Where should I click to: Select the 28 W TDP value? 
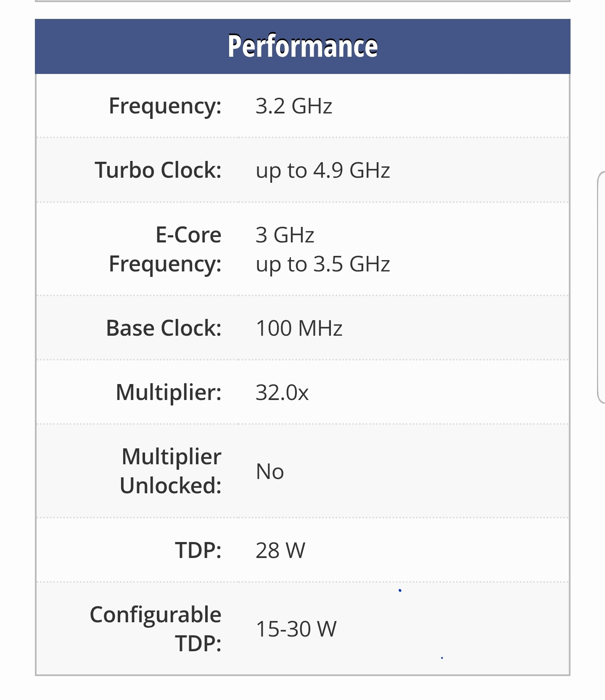coord(280,550)
